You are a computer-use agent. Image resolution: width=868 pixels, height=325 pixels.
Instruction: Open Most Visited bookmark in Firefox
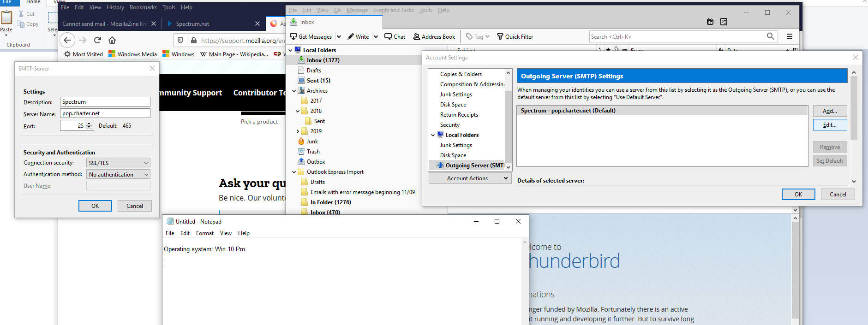(x=84, y=54)
